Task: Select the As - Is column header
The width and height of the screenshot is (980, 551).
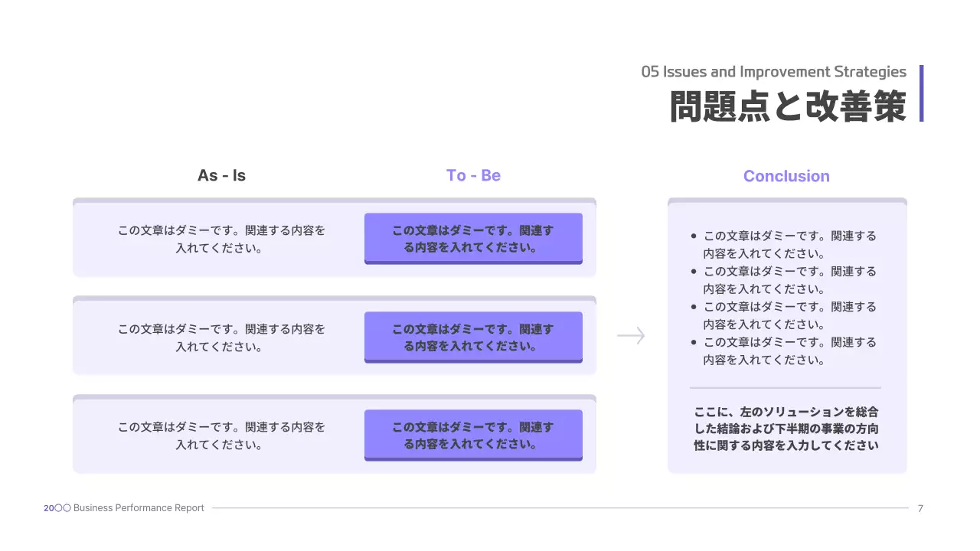Action: (x=221, y=174)
